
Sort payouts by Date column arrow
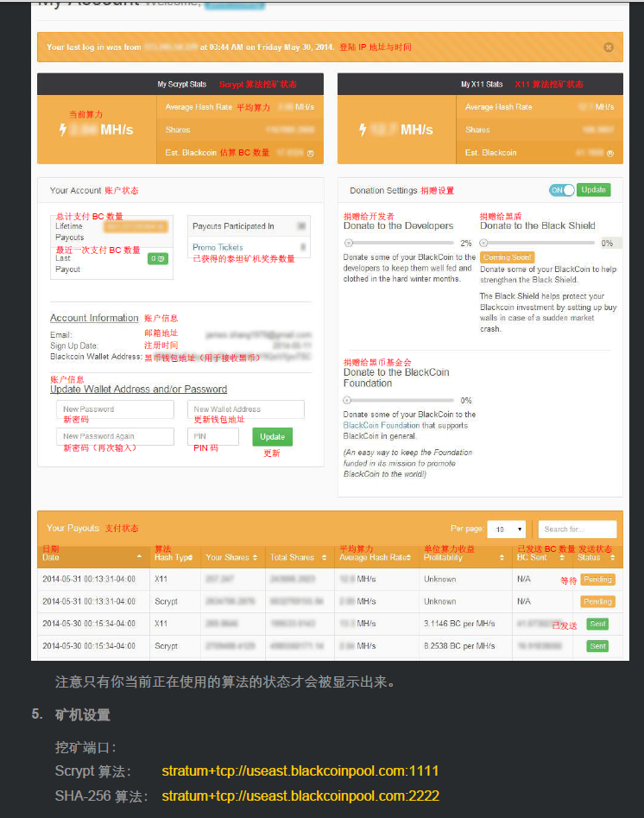[139, 556]
